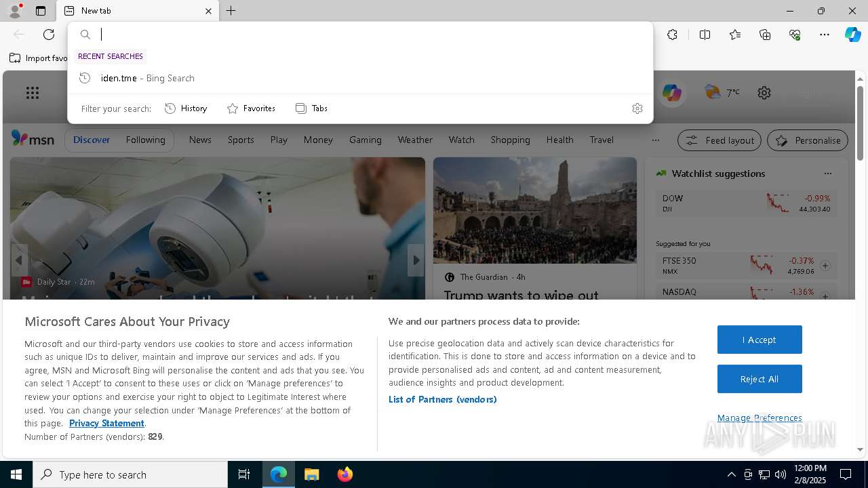The image size is (868, 488).
Task: Open Gaza crowd news thumbnail
Action: click(x=535, y=210)
